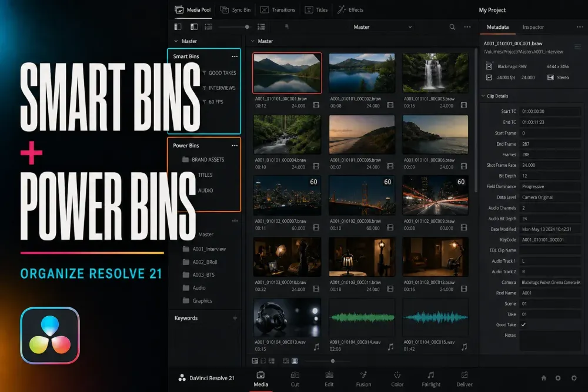Open the TITLES power bin
The height and width of the screenshot is (392, 588).
[x=205, y=175]
